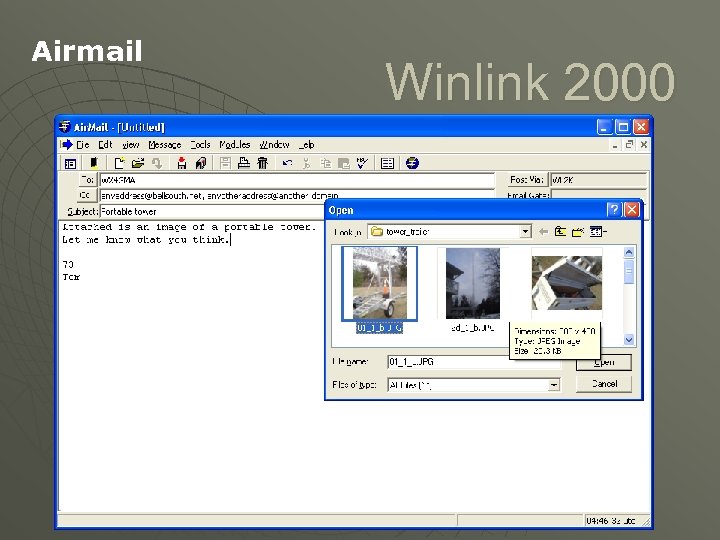Click the blue globe terminal module icon
The width and height of the screenshot is (720, 540).
tap(412, 163)
